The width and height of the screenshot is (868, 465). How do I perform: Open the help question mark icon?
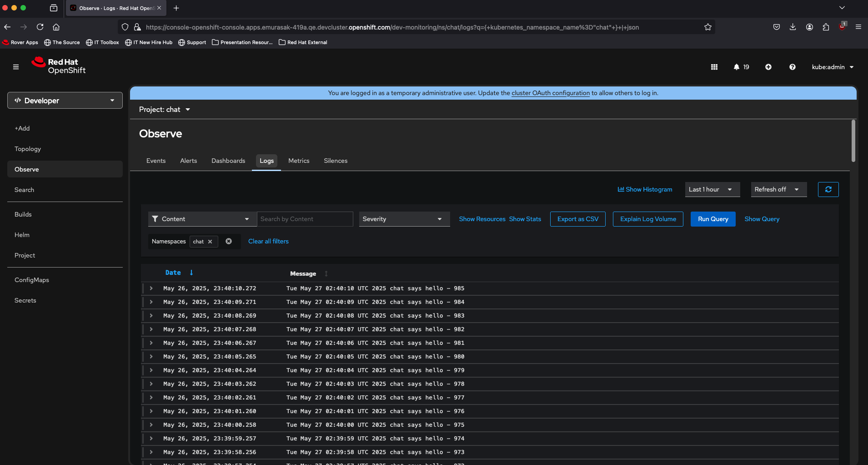coord(793,67)
